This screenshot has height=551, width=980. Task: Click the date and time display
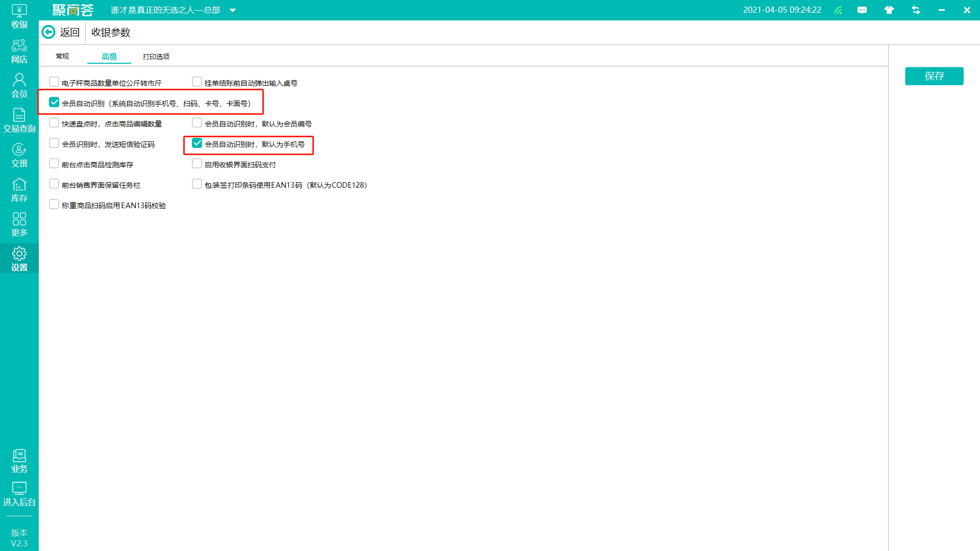pyautogui.click(x=782, y=10)
